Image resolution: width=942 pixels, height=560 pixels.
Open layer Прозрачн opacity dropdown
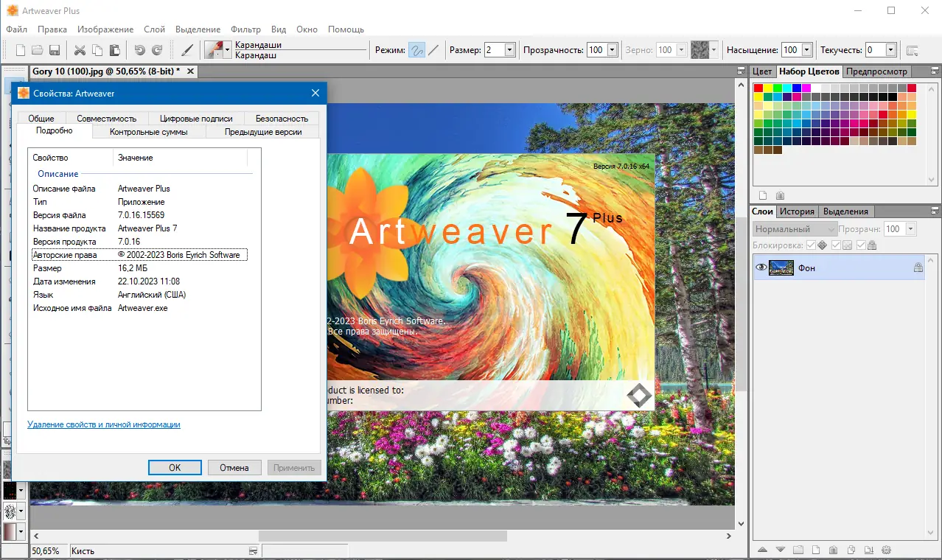(x=911, y=229)
